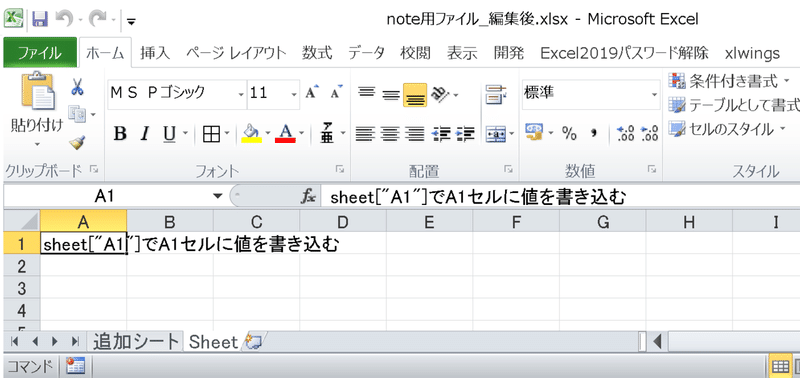Increase decimal places

(626, 134)
